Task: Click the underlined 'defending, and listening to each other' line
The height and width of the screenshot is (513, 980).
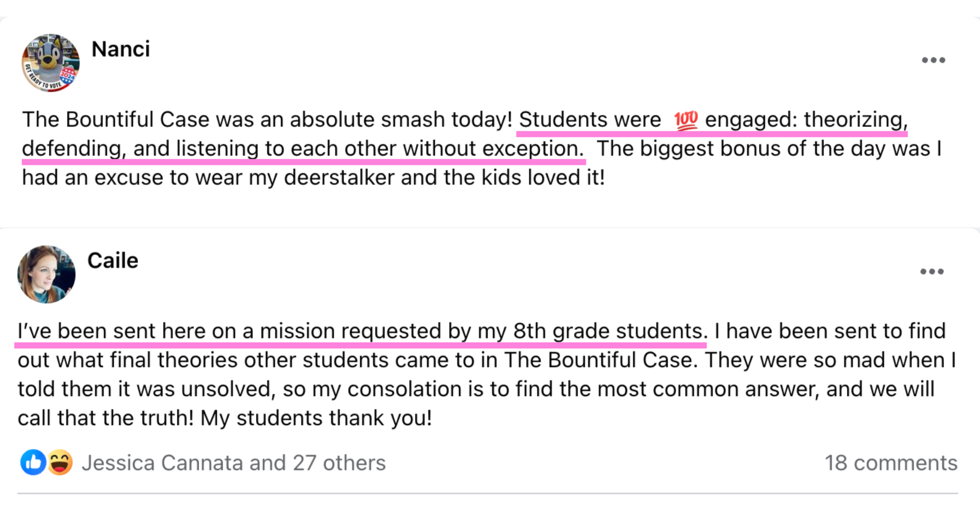Action: coord(302,149)
